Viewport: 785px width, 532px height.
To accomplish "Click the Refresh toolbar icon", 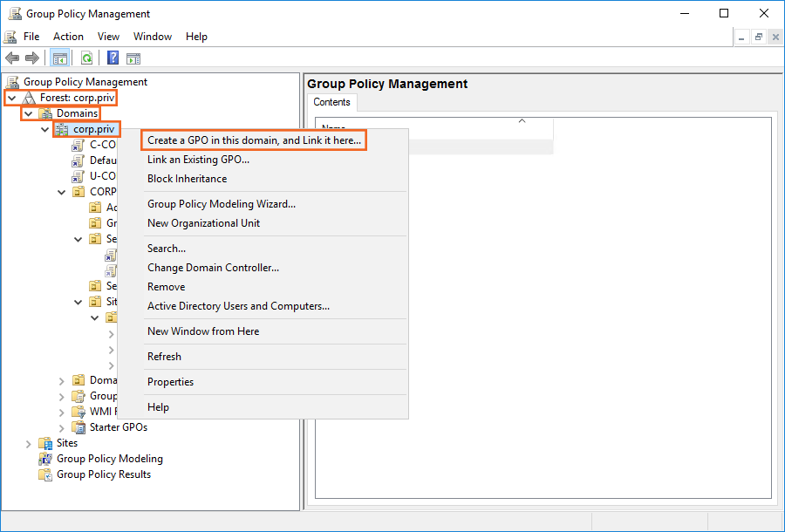I will coord(86,58).
